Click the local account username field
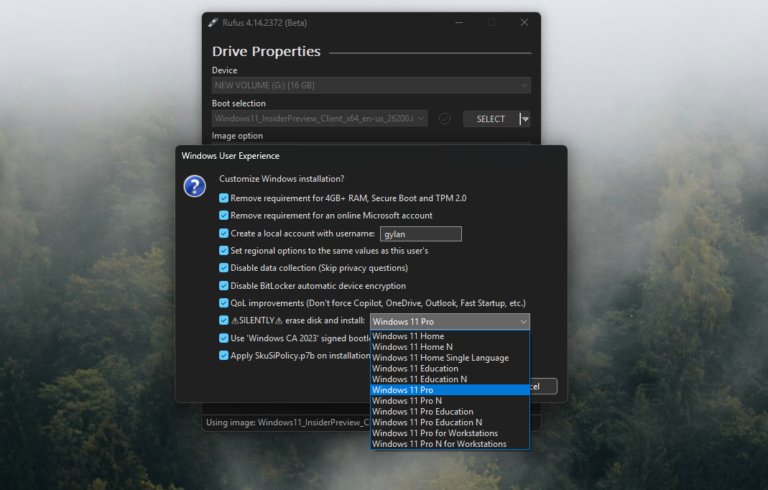Viewport: 768px width, 490px height. (420, 234)
